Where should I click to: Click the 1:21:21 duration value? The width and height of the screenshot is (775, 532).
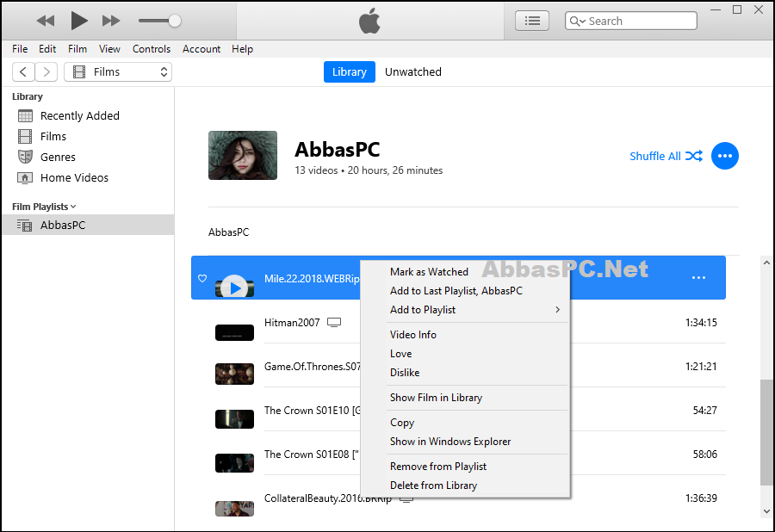point(701,367)
